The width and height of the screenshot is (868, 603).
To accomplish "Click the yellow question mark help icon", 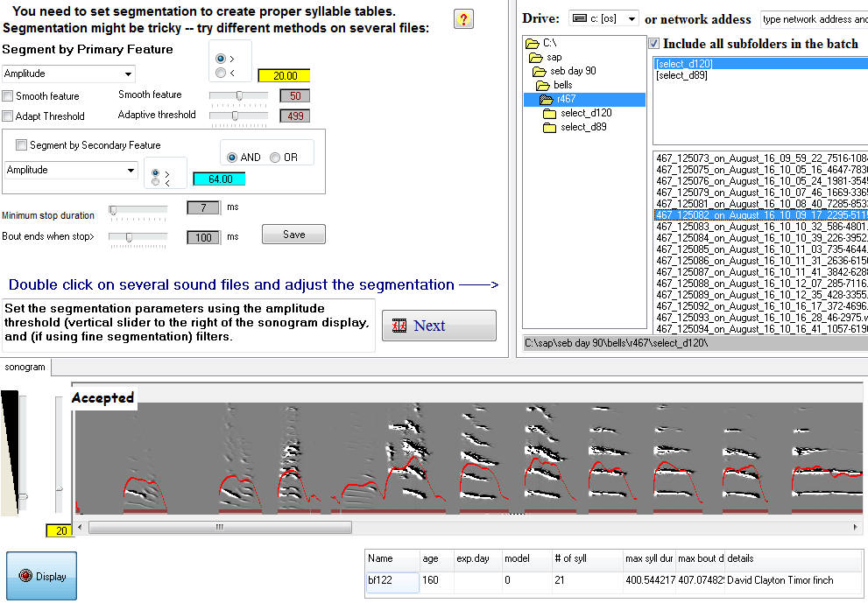I will coord(463,20).
